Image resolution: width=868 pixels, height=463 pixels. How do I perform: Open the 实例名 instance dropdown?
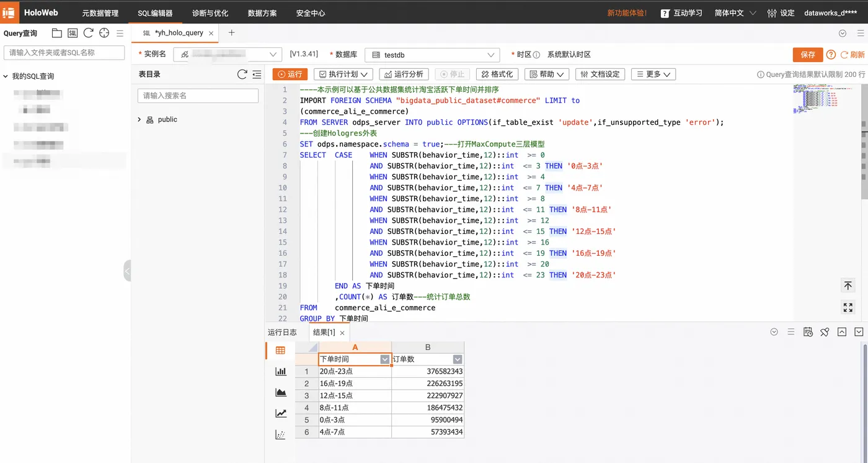coord(228,55)
